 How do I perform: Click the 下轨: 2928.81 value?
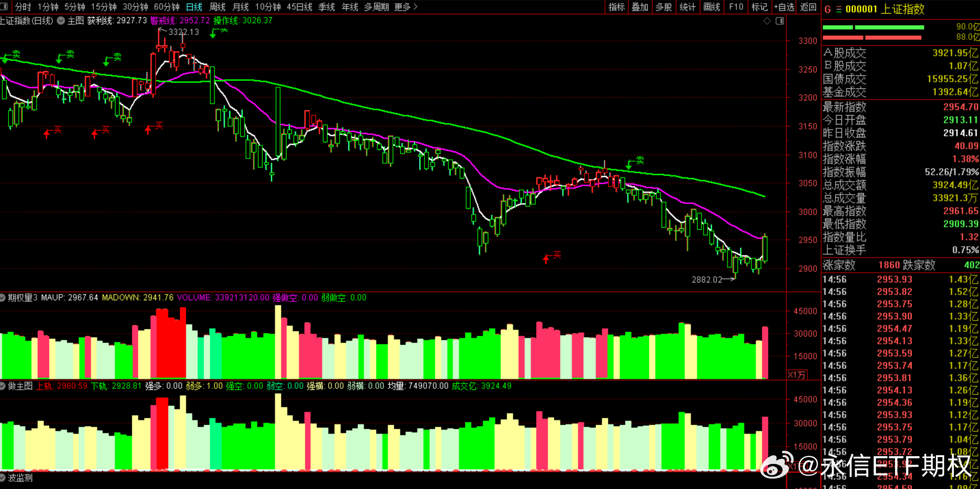click(116, 386)
